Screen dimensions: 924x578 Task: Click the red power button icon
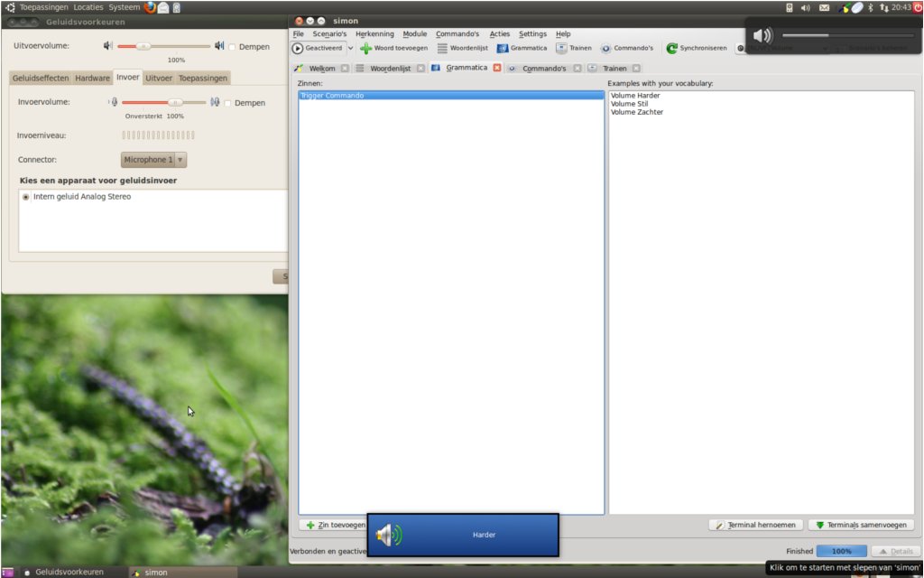tap(918, 7)
